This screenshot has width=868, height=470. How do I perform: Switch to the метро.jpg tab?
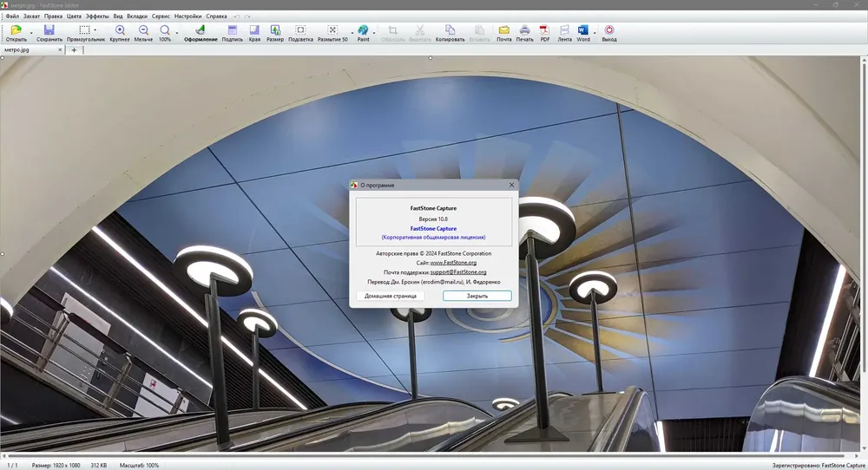pyautogui.click(x=16, y=49)
